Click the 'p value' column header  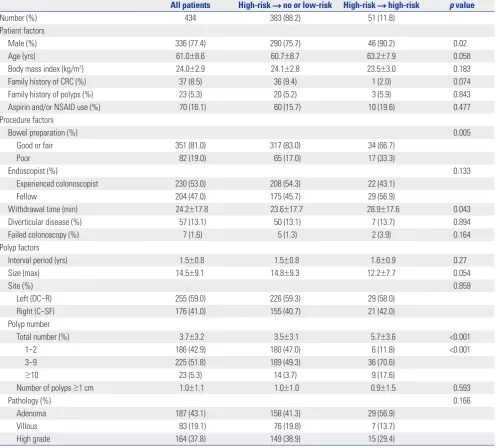coord(462,5)
